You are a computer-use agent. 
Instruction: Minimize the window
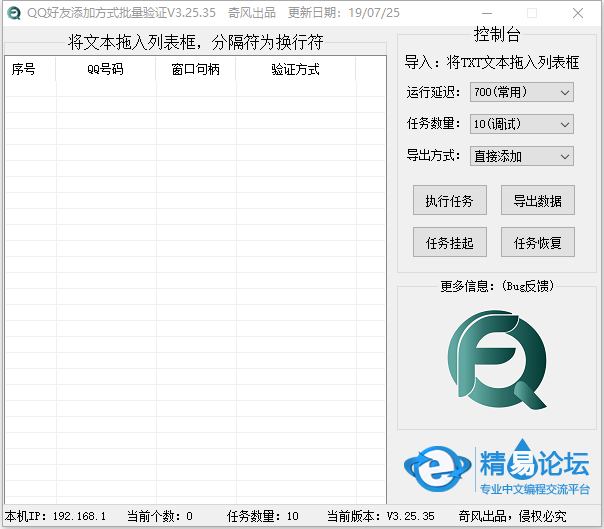487,13
